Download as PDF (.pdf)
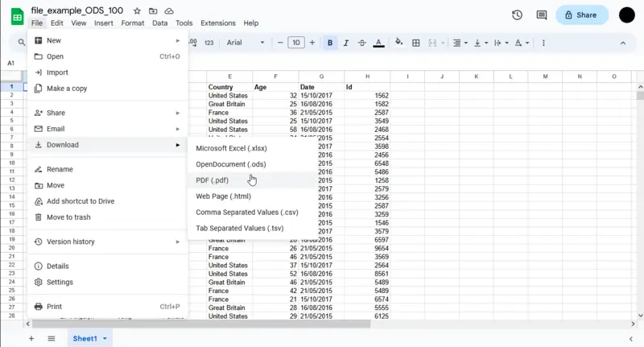This screenshot has width=644, height=347. click(252, 180)
